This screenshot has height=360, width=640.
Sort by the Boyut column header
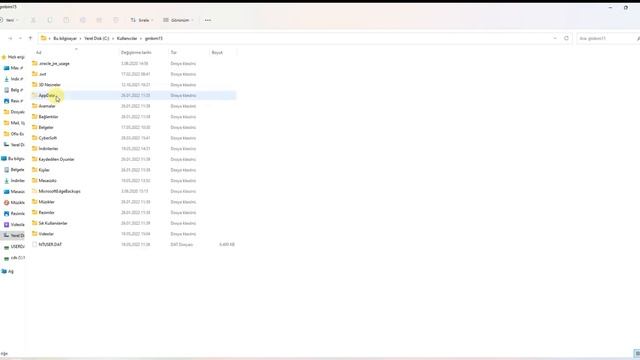pyautogui.click(x=217, y=53)
